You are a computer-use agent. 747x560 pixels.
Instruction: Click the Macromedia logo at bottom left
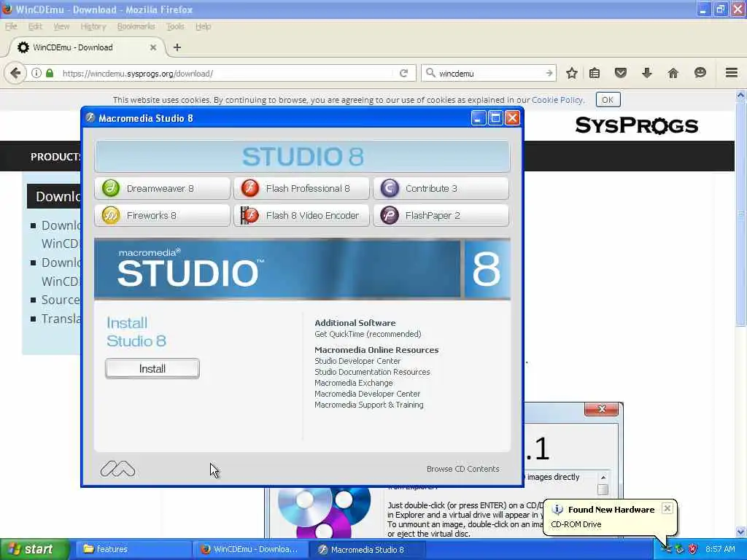click(x=117, y=469)
